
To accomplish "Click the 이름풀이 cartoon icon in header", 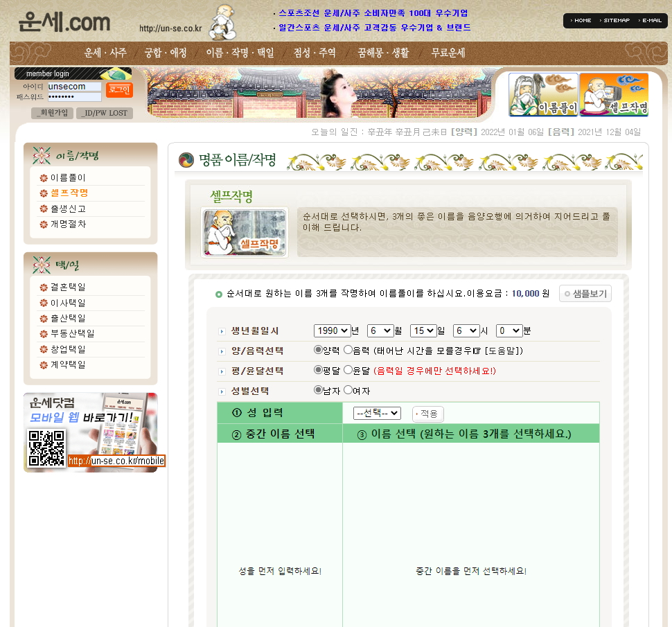I will [x=543, y=95].
